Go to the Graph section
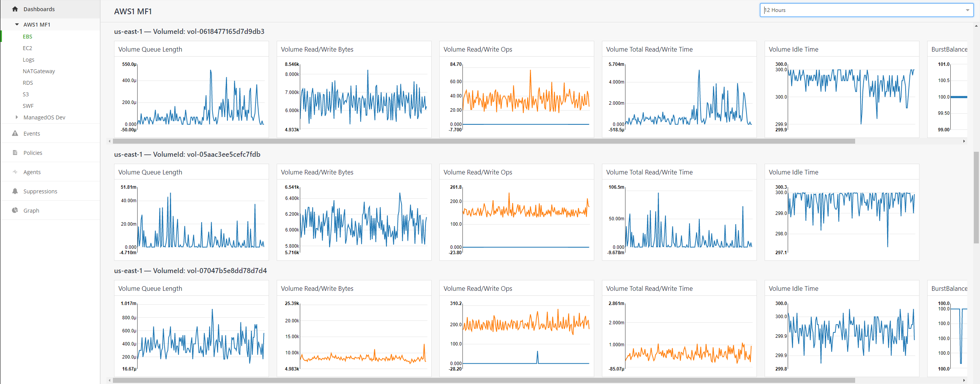 (50, 210)
